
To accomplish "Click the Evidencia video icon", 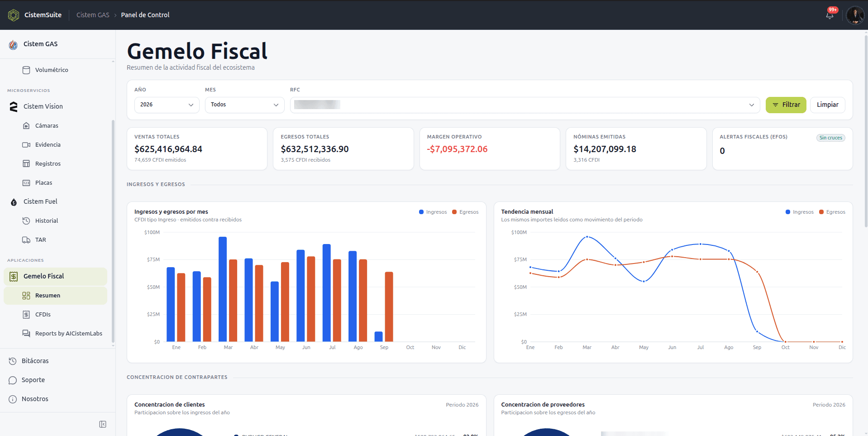I will (x=26, y=145).
